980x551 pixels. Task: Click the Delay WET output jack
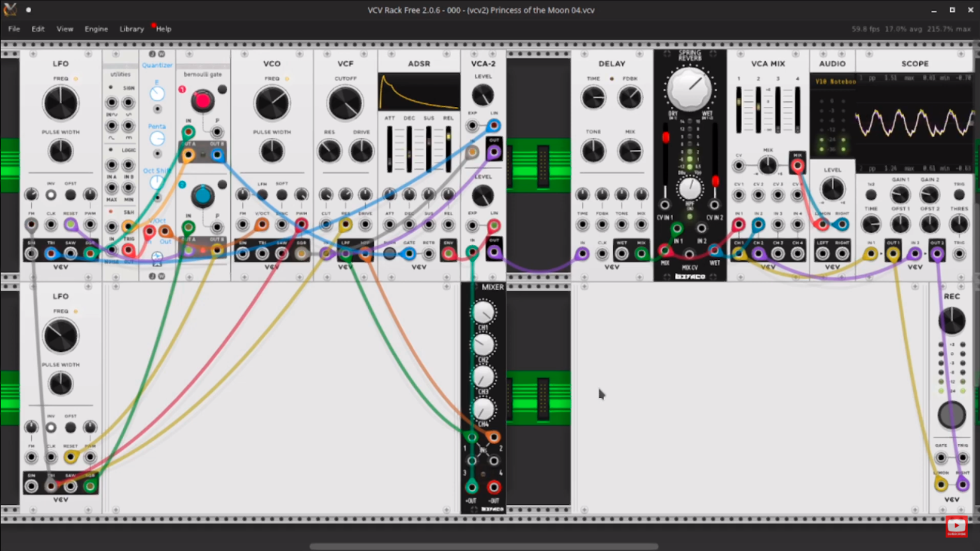pyautogui.click(x=621, y=254)
